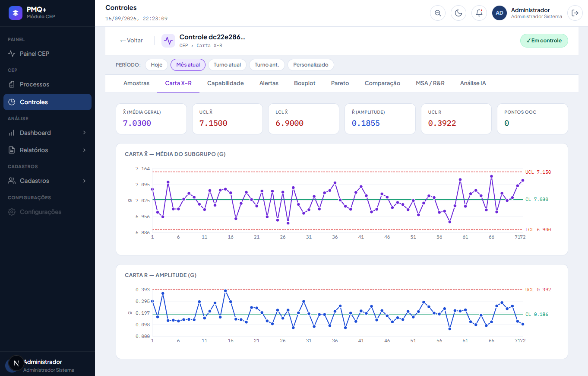Click the logout arrow icon
The image size is (588, 376).
575,13
